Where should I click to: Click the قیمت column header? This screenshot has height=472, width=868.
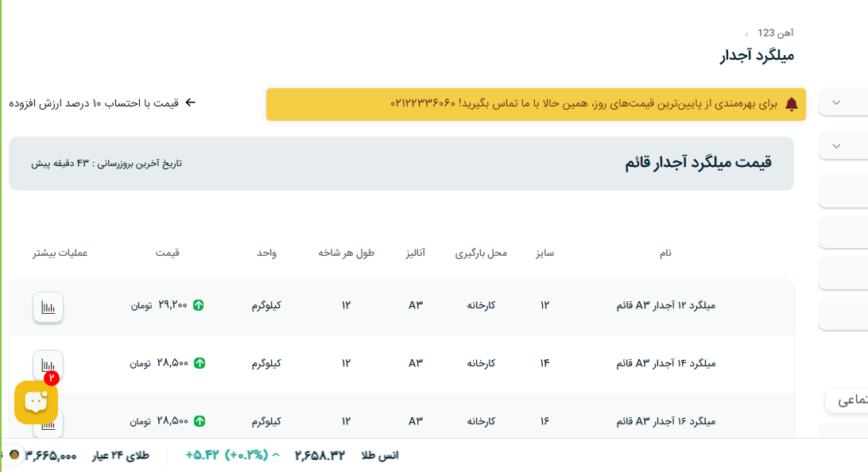(x=167, y=253)
